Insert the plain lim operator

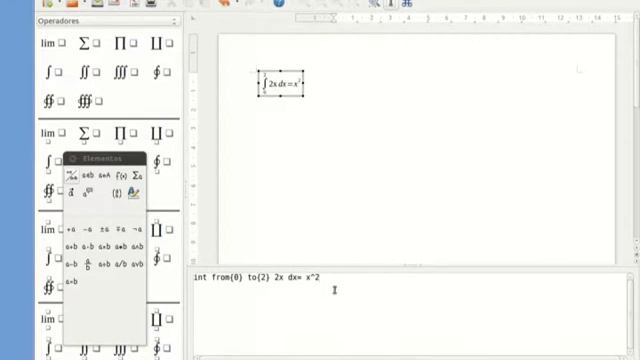tap(53, 43)
